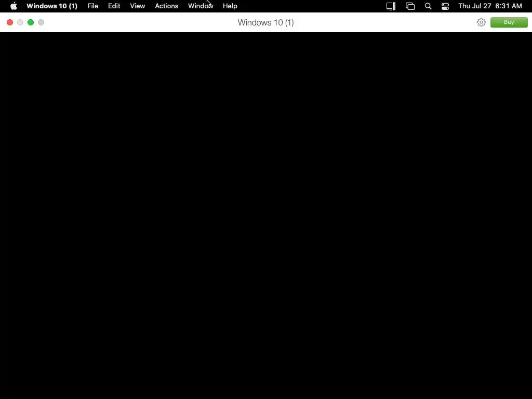Open Spotlight search
Screen dimensions: 532x399
point(428,6)
